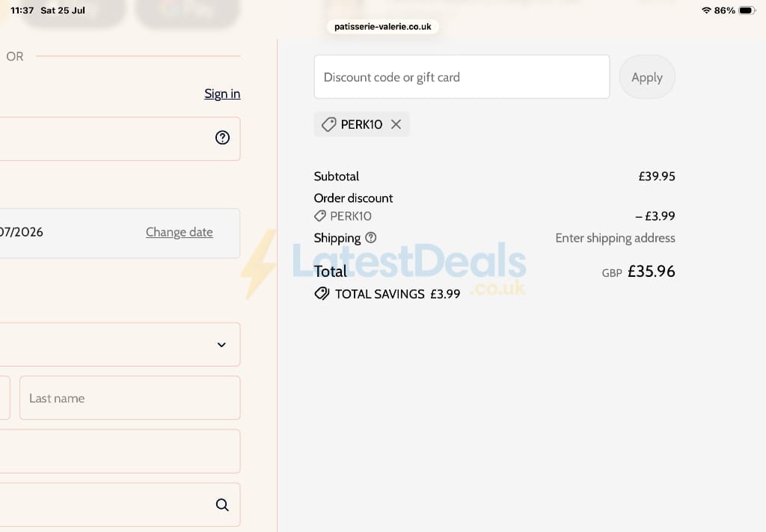Focus the empty field below Last name
The image size is (766, 532).
(120, 451)
